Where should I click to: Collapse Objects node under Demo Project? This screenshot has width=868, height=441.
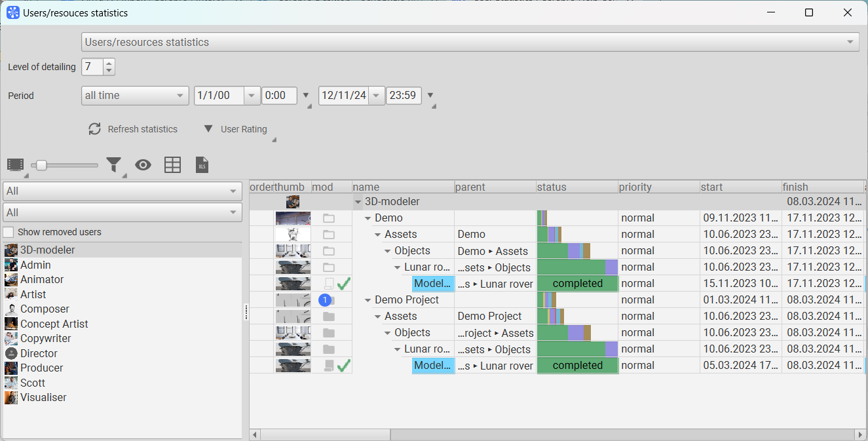click(x=388, y=333)
